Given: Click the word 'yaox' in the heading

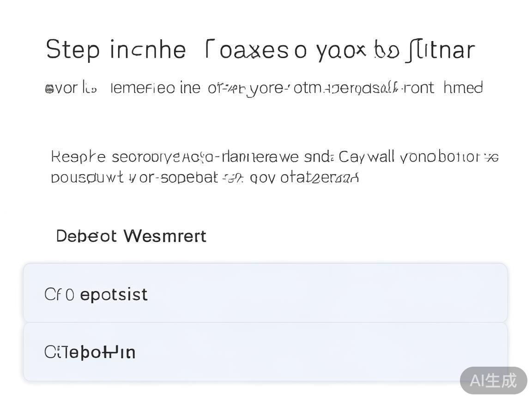Looking at the screenshot, I should tap(341, 50).
